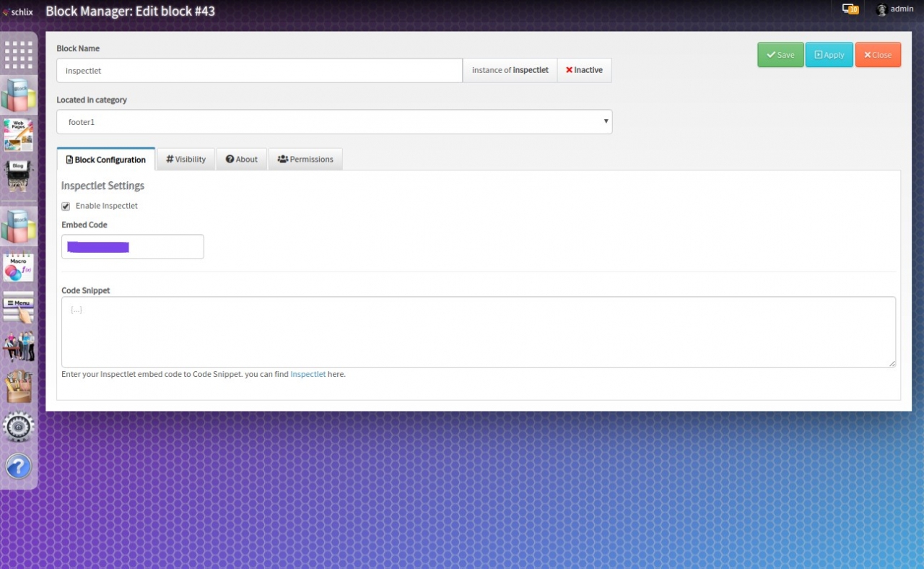Viewport: 924px width, 569px height.
Task: Click the green Save button
Action: point(780,55)
